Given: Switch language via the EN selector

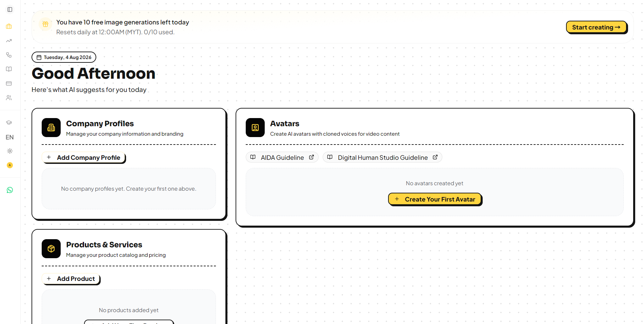Looking at the screenshot, I should point(9,137).
